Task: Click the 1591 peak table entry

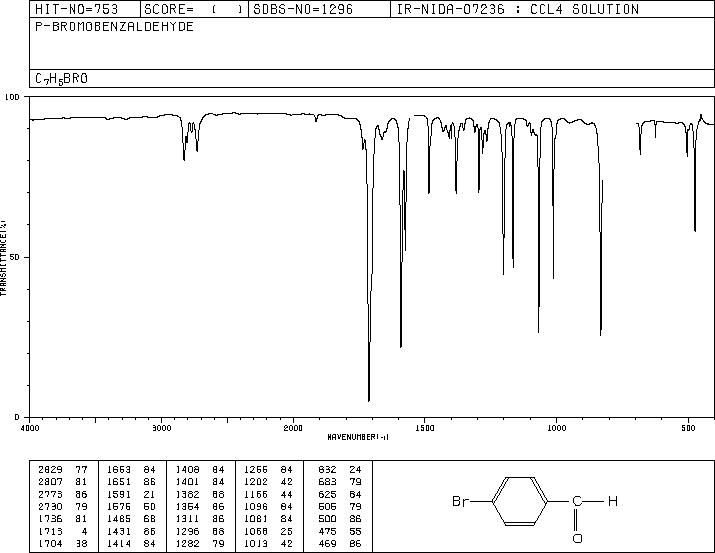Action: tap(131, 494)
